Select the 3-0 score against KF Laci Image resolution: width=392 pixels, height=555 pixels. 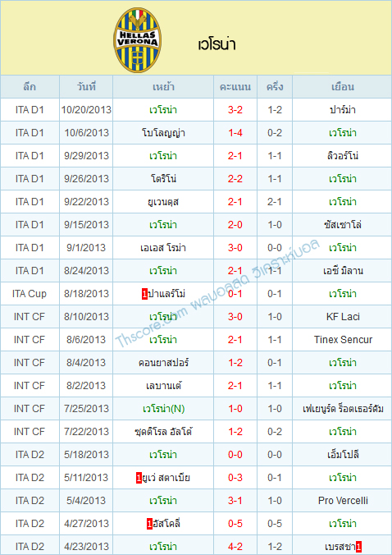click(235, 317)
